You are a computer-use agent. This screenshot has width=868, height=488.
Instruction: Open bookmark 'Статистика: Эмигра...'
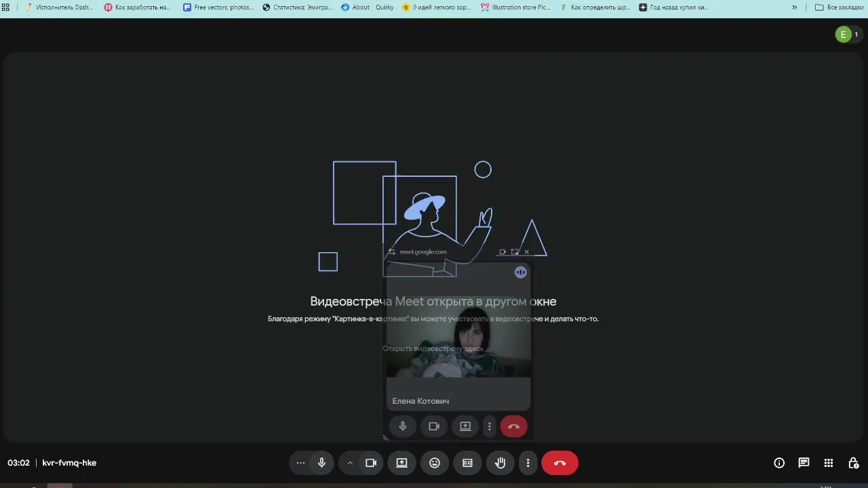click(298, 7)
